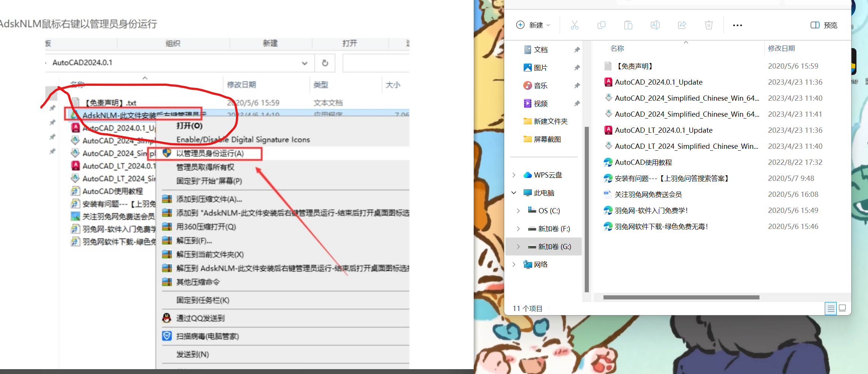Open the three-dot See more menu

[x=737, y=25]
